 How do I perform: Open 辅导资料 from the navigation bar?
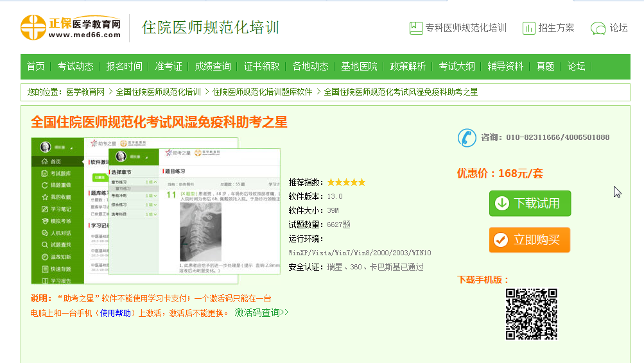point(505,67)
